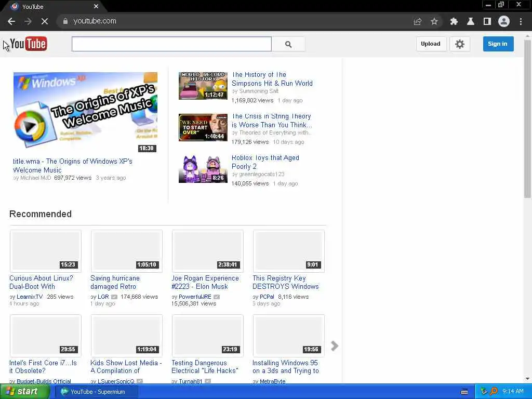Visit the PowerfulJRE channel link

(195, 297)
